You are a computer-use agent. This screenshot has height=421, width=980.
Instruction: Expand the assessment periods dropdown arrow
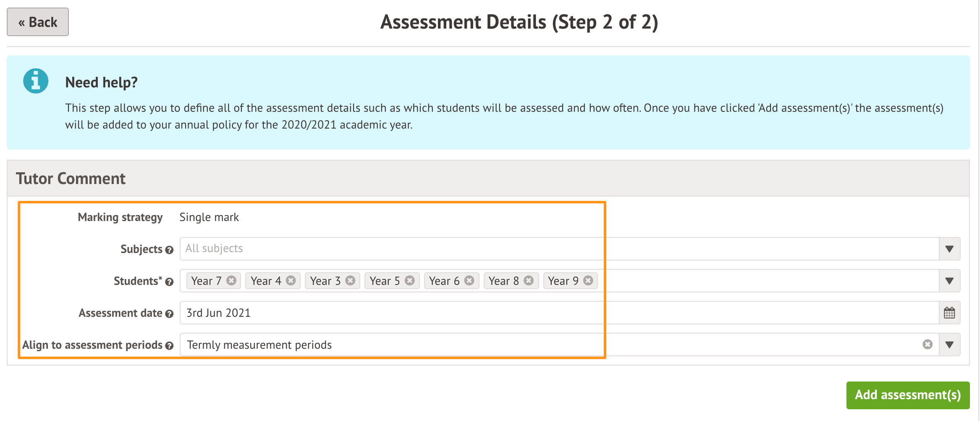point(949,345)
